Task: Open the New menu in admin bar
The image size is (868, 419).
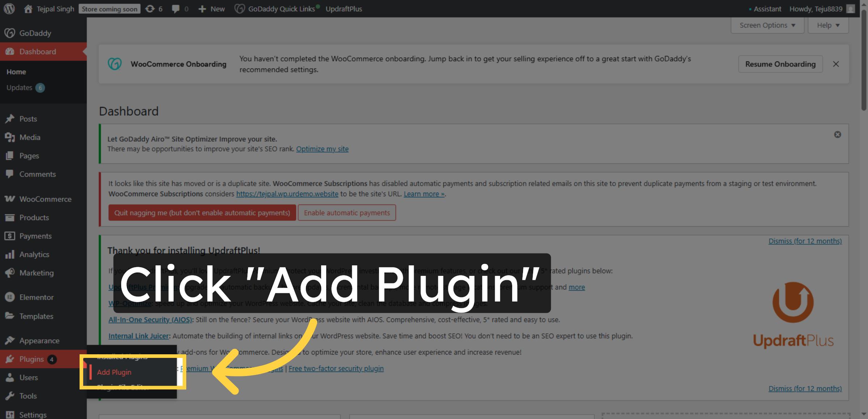Action: 211,8
